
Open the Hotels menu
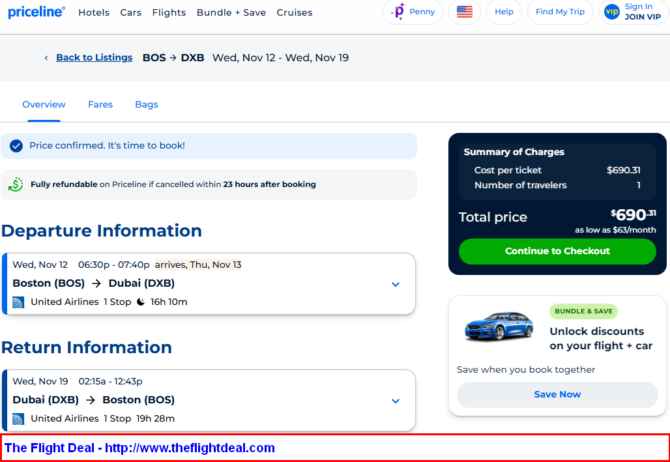(94, 13)
